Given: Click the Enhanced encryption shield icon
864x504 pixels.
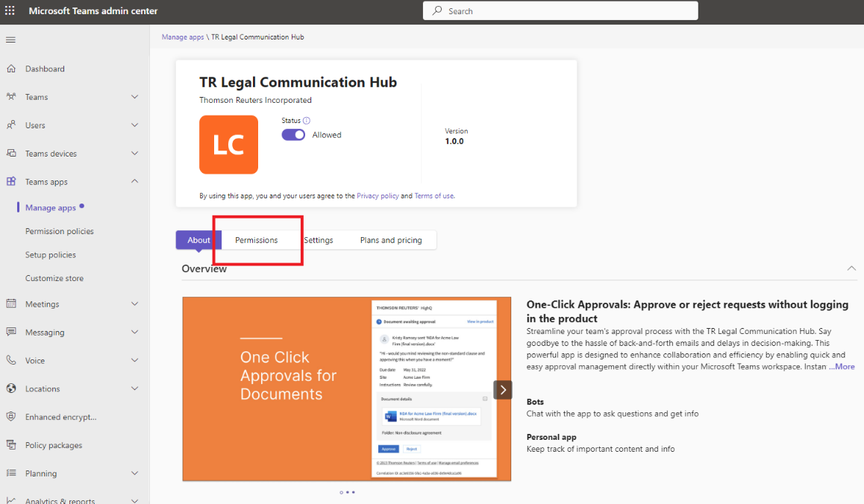Looking at the screenshot, I should pyautogui.click(x=11, y=417).
